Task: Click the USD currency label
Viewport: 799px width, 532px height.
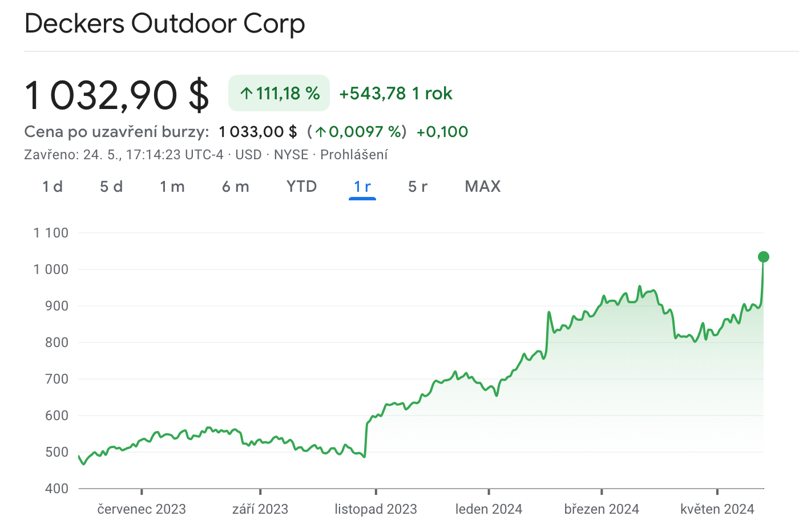Action: (x=249, y=155)
